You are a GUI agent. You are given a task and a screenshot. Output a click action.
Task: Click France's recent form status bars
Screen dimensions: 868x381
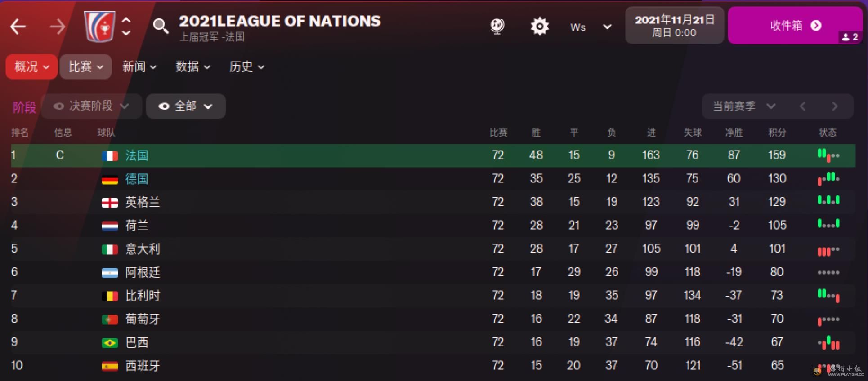[x=828, y=155]
